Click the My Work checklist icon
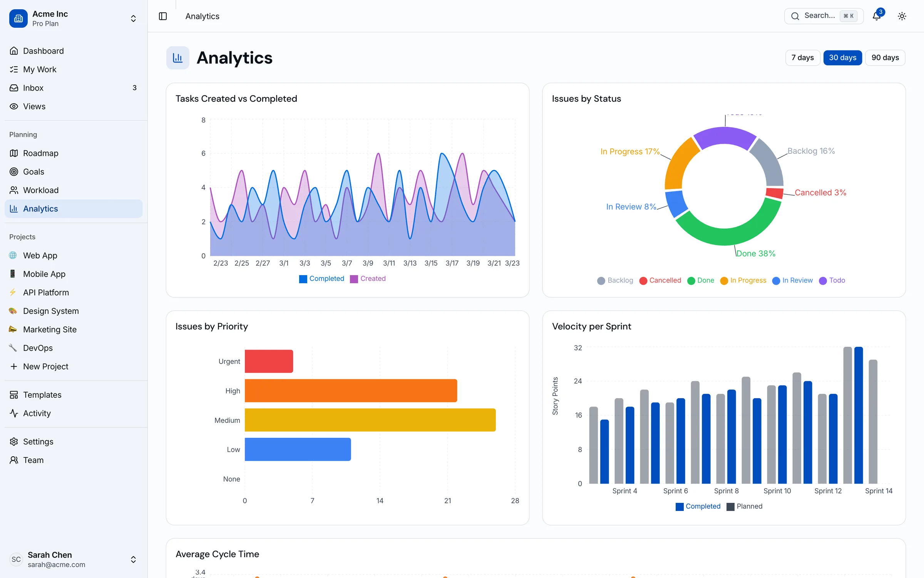The image size is (924, 578). [x=14, y=69]
